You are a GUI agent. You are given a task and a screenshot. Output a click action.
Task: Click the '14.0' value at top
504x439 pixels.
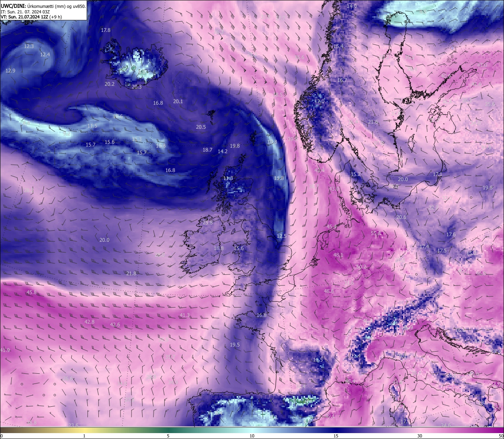click(x=352, y=6)
